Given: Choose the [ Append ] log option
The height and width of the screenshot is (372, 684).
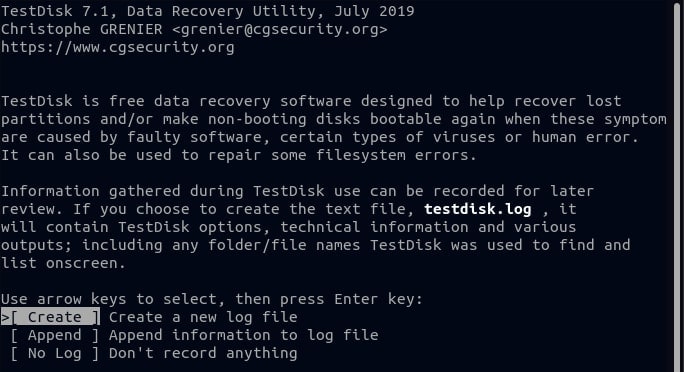Looking at the screenshot, I should click(x=55, y=335).
